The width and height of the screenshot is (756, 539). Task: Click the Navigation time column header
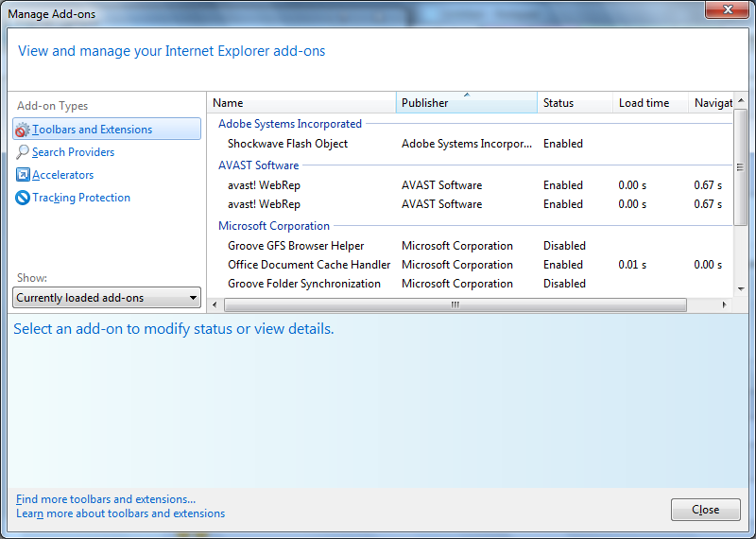click(712, 103)
